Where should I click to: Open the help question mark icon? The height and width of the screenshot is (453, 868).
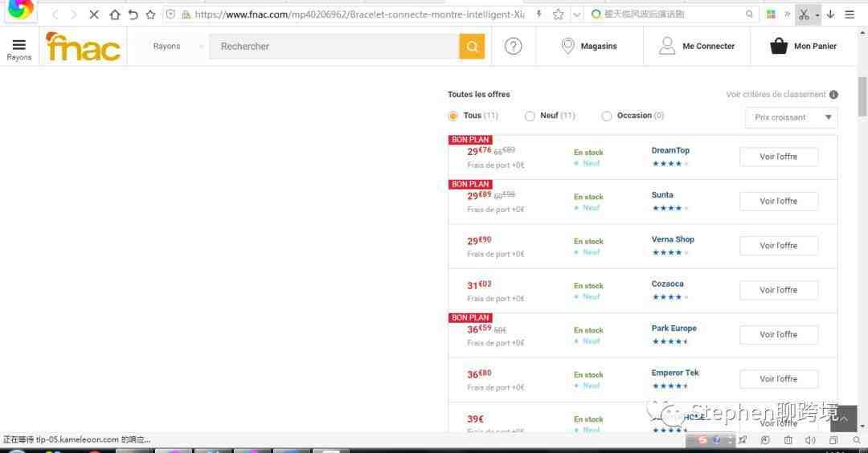[x=513, y=47]
